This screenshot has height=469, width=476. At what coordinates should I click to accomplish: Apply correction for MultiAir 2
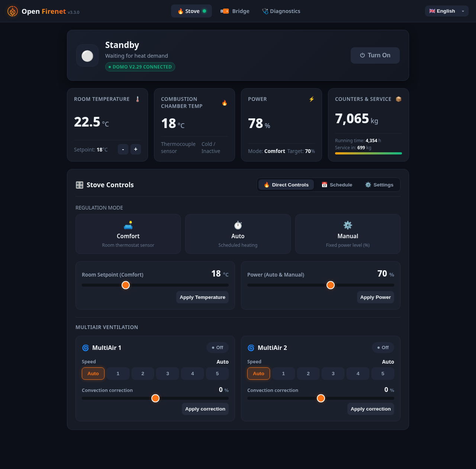coord(371,409)
